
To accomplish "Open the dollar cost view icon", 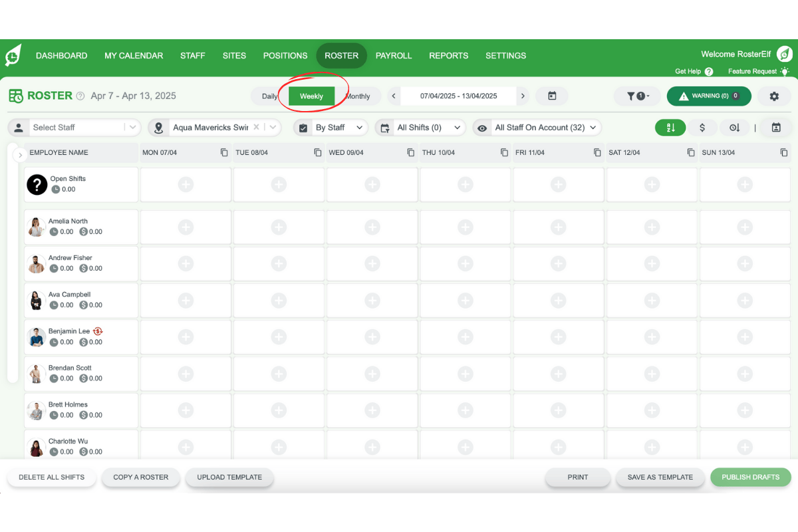I will click(703, 127).
